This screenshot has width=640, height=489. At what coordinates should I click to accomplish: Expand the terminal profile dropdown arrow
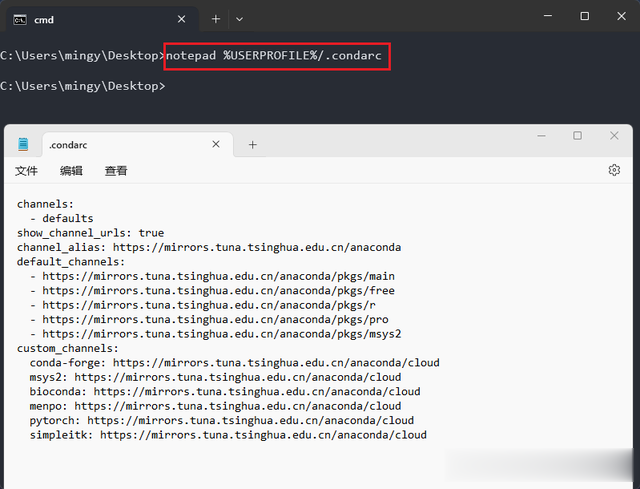(x=240, y=19)
